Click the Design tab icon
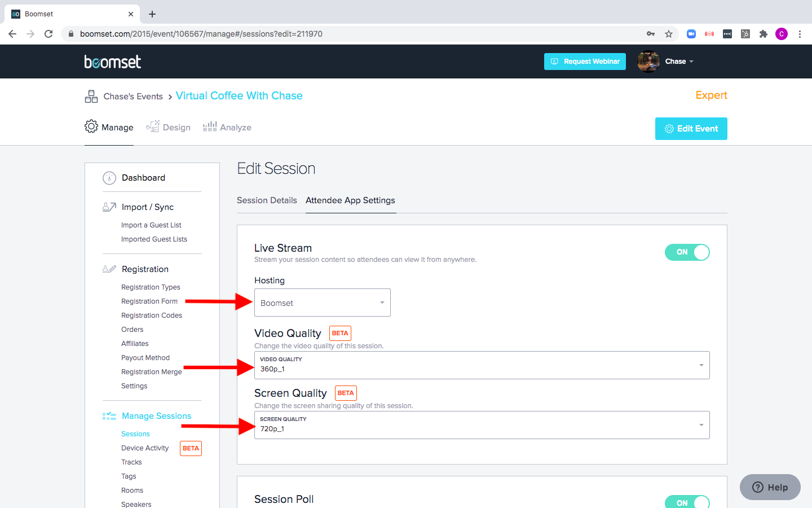The image size is (812, 508). [x=152, y=127]
